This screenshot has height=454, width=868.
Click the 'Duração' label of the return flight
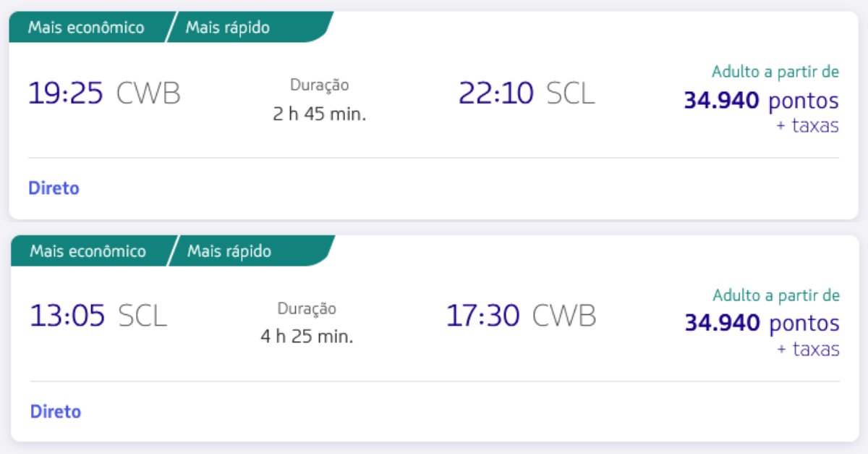coord(307,308)
